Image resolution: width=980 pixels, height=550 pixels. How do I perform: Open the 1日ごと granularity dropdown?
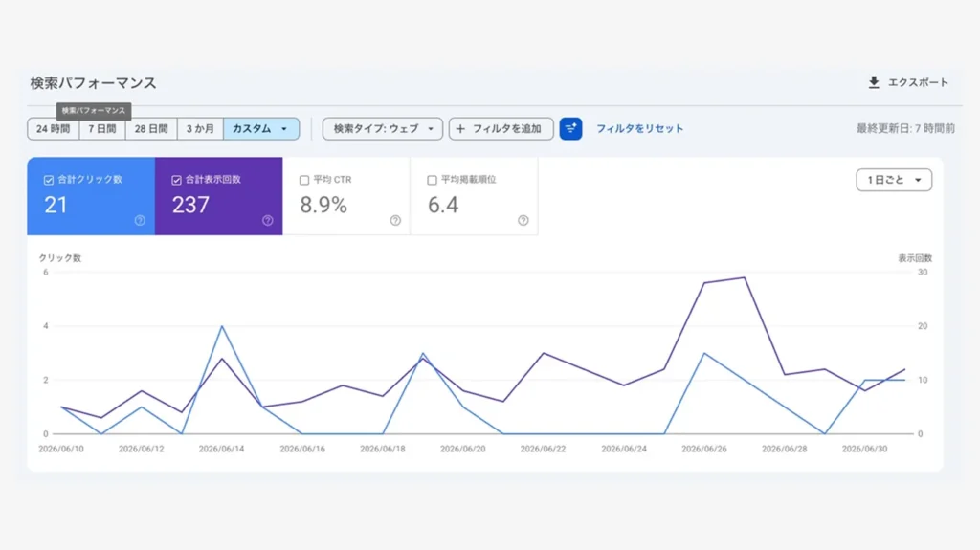click(x=894, y=180)
